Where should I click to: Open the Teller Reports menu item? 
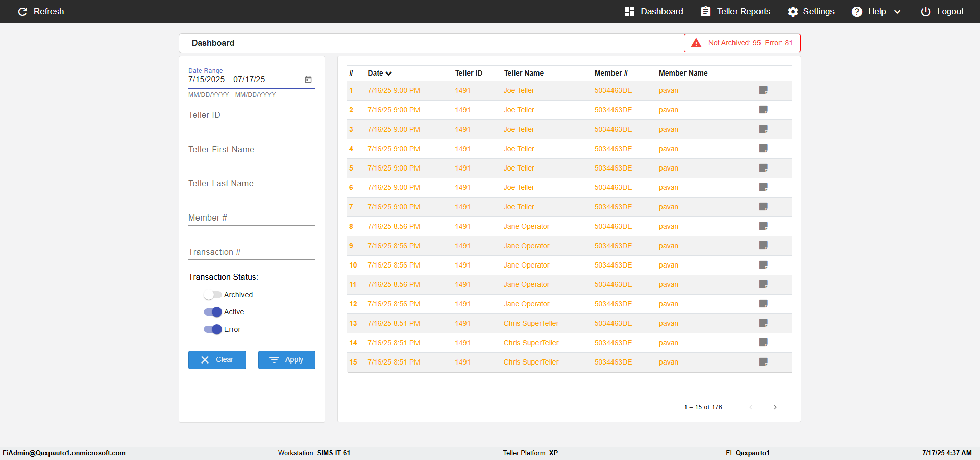(736, 11)
